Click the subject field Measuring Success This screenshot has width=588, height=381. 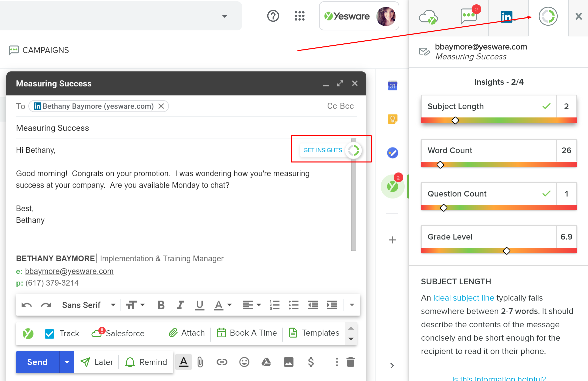coord(186,128)
